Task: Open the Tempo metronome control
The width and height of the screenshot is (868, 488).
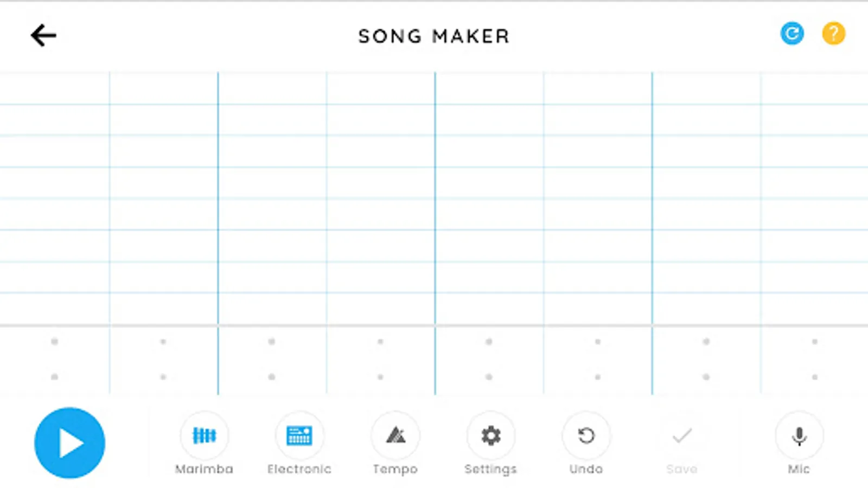Action: [395, 435]
